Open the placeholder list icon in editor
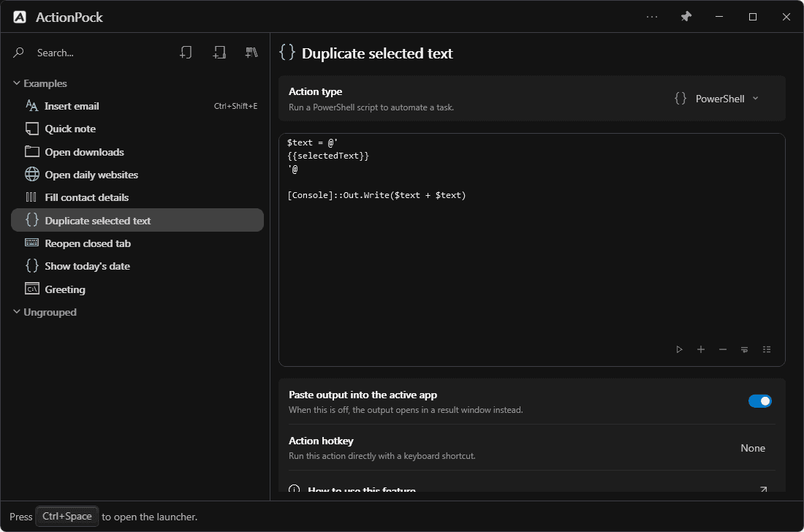 [x=767, y=349]
